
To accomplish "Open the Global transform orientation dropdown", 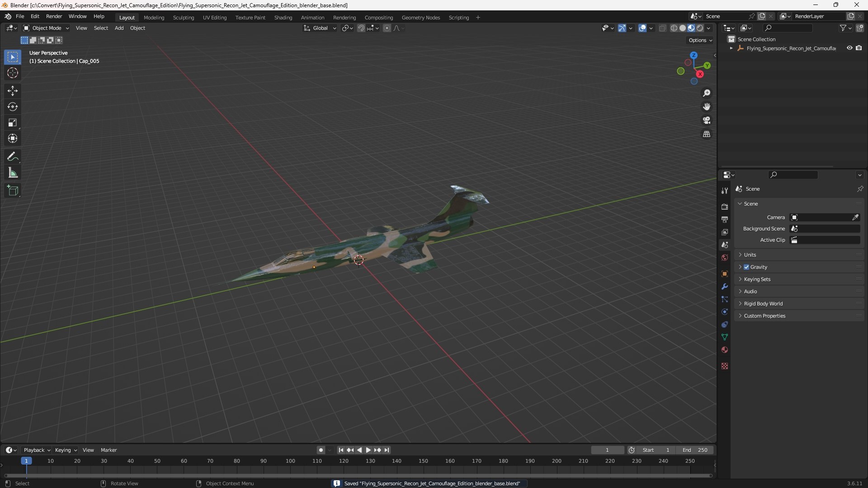I will 320,28.
